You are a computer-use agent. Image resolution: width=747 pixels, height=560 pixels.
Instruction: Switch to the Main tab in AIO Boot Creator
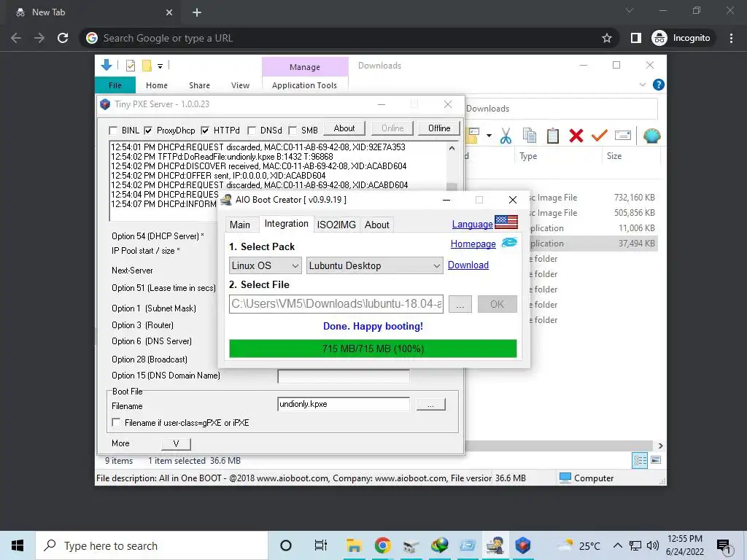pos(239,225)
